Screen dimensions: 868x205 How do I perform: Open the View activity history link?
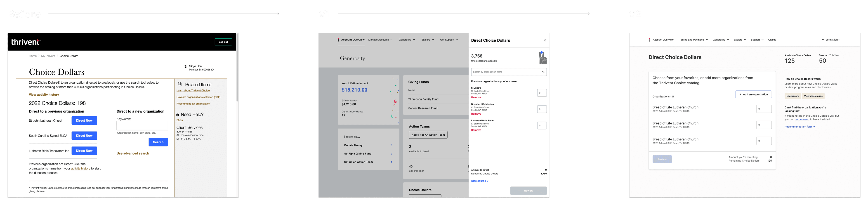[44, 95]
